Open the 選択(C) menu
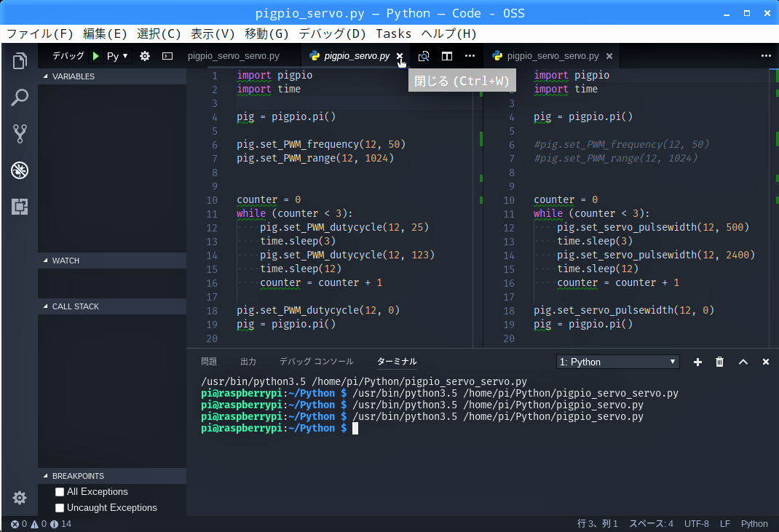Screen dimensions: 779x532 (159, 33)
